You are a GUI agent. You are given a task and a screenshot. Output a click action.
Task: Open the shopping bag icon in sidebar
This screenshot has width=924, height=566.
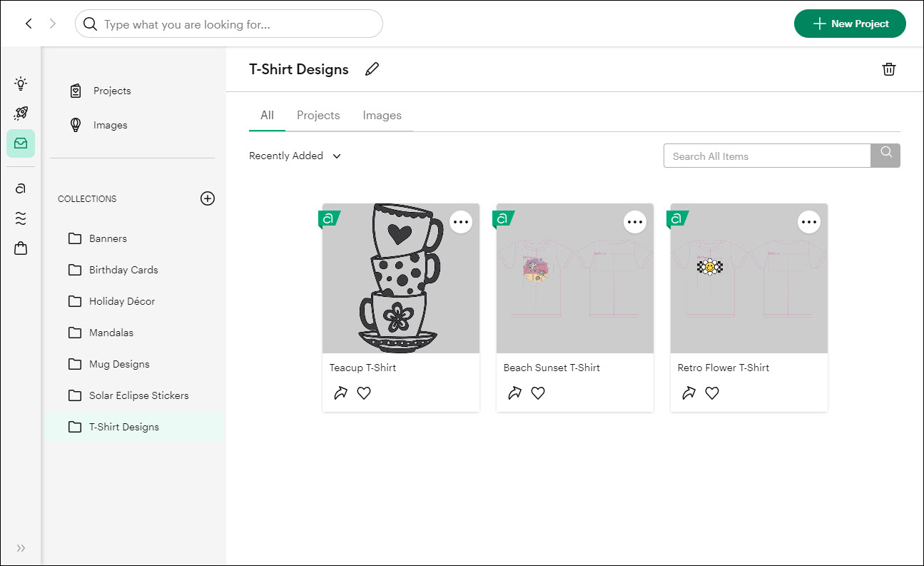[x=21, y=248]
